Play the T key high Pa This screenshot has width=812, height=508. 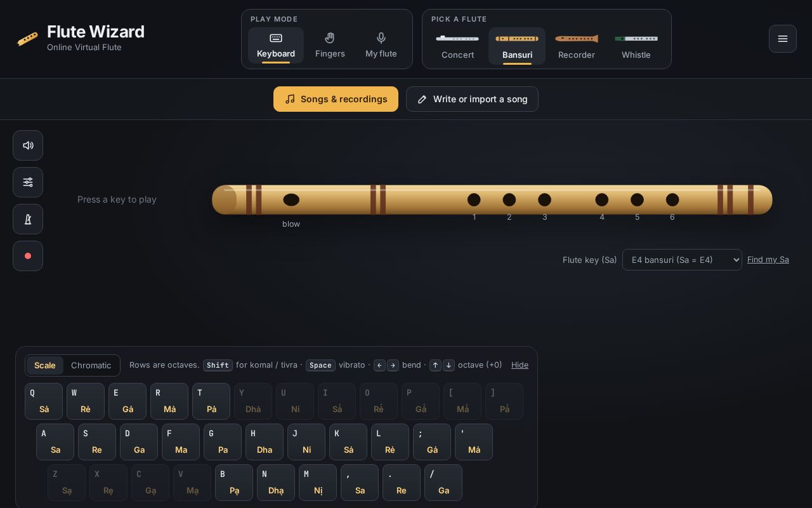coord(211,401)
